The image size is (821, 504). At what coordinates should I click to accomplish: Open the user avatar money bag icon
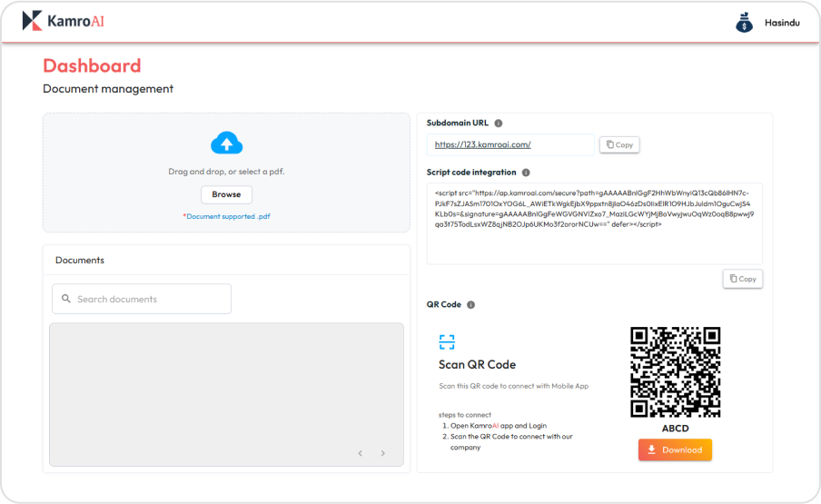pyautogui.click(x=744, y=23)
